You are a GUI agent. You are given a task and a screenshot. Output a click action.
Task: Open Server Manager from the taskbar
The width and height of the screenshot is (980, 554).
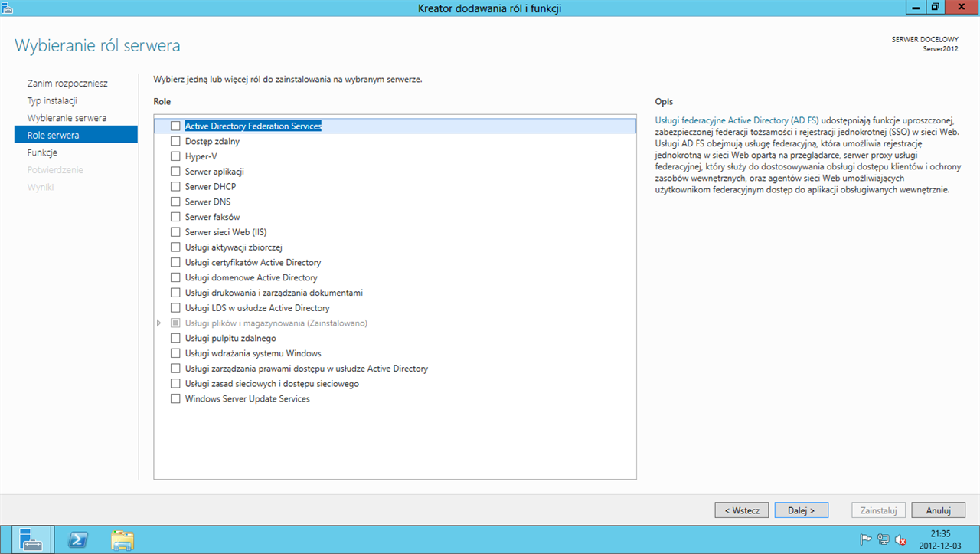click(x=31, y=539)
